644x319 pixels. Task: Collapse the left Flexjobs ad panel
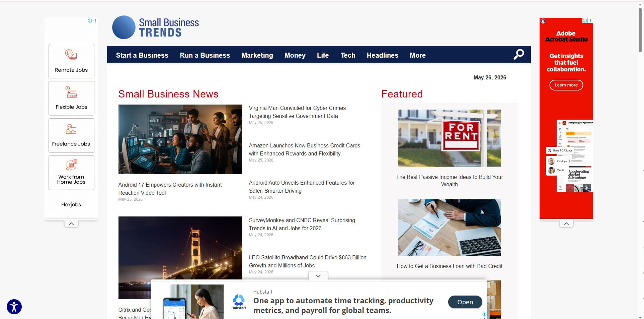(x=71, y=224)
